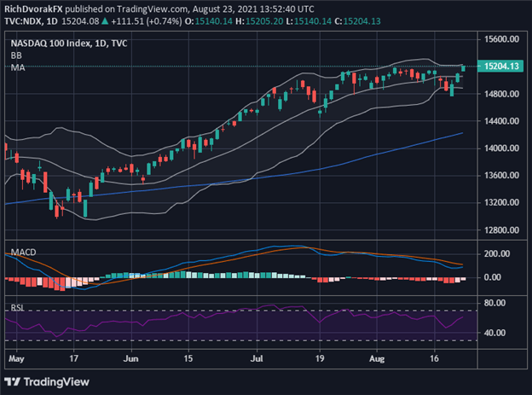Click the 19 date label on time axis
The height and width of the screenshot is (395, 532).
[320, 358]
